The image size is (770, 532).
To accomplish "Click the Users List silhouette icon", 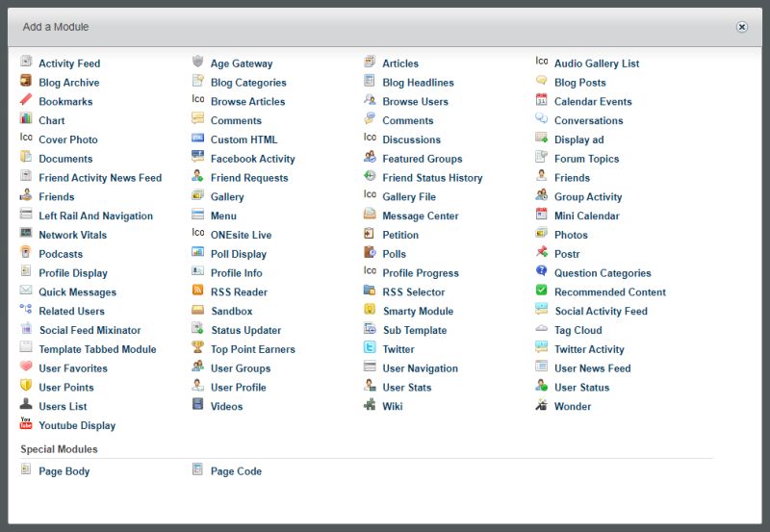I will point(26,404).
